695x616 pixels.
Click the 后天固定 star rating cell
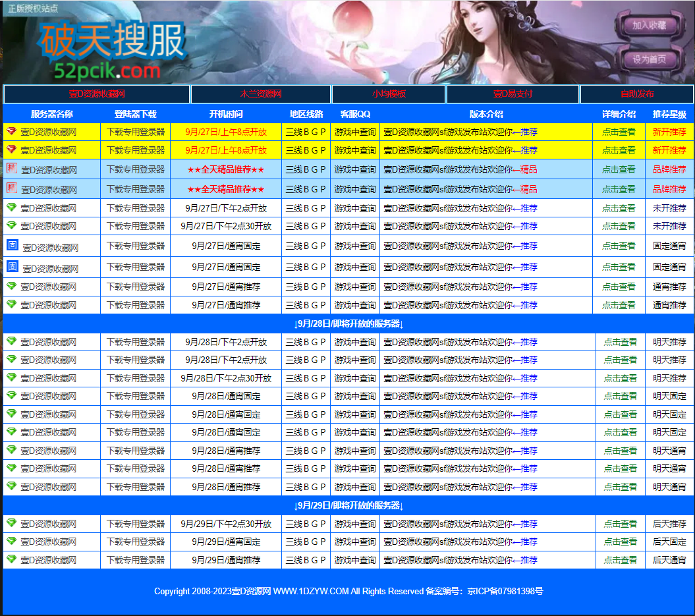point(669,542)
